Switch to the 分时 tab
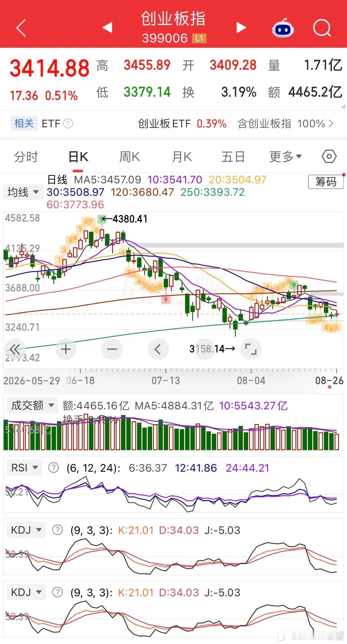347x644 pixels. 26,157
